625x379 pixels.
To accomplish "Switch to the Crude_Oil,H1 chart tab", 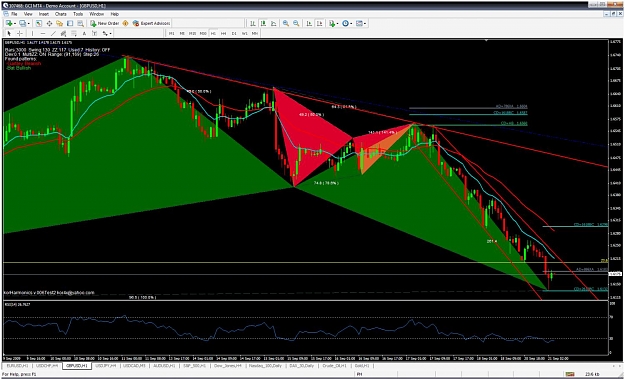I will tap(334, 365).
